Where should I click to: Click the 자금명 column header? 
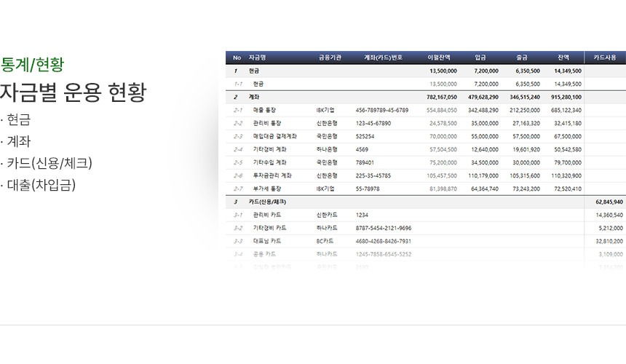click(258, 57)
